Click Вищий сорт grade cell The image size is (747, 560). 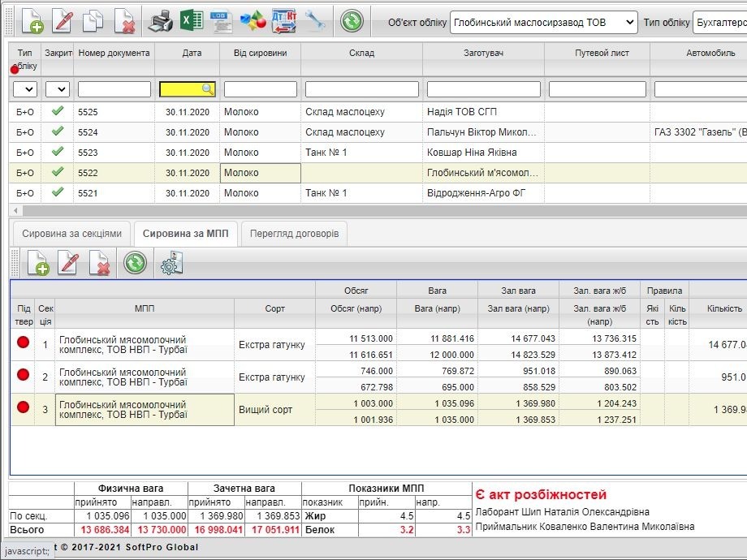click(x=274, y=410)
